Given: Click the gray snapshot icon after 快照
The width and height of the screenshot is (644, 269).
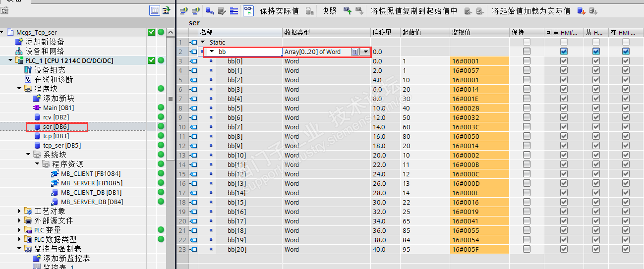Looking at the screenshot, I should point(359,10).
